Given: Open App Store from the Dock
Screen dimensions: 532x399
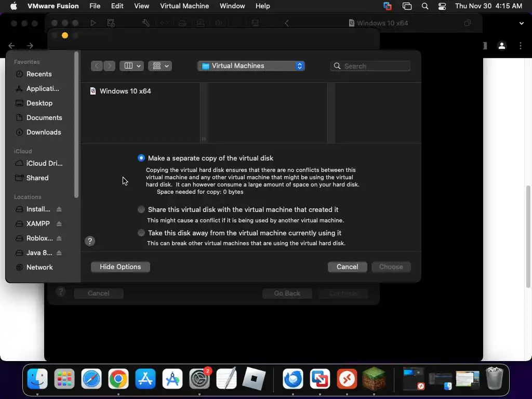Looking at the screenshot, I should tap(145, 379).
